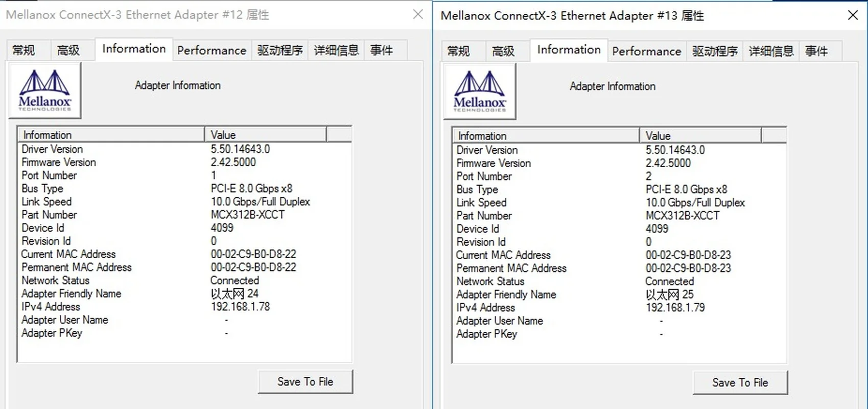Image resolution: width=868 pixels, height=409 pixels.
Task: Select Adapter Friendly Name row in Adapter #13
Action: 619,294
